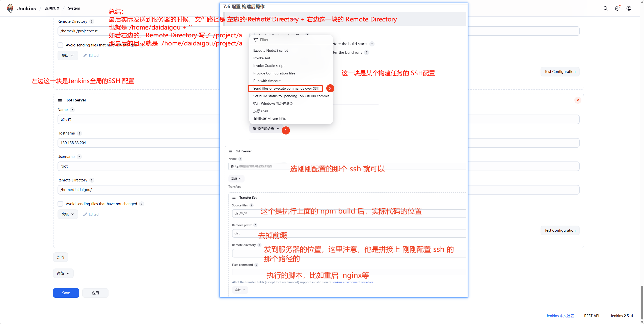The width and height of the screenshot is (644, 324).
Task: Delete the 呆呆狗 SSH Server with red X
Action: click(x=578, y=100)
